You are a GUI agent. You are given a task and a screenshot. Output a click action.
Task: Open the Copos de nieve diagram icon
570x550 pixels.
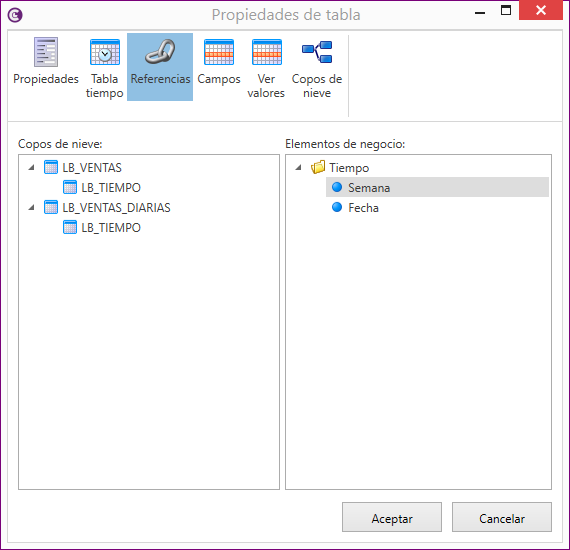[317, 52]
